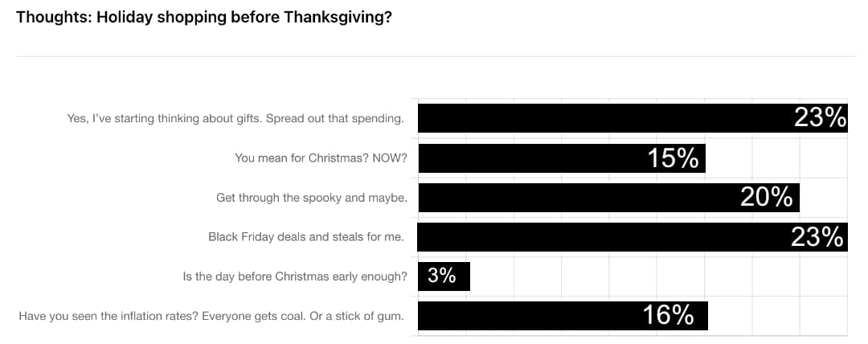The image size is (868, 344).
Task: Choose the 'Get through the spooky and maybe' label
Action: (310, 198)
